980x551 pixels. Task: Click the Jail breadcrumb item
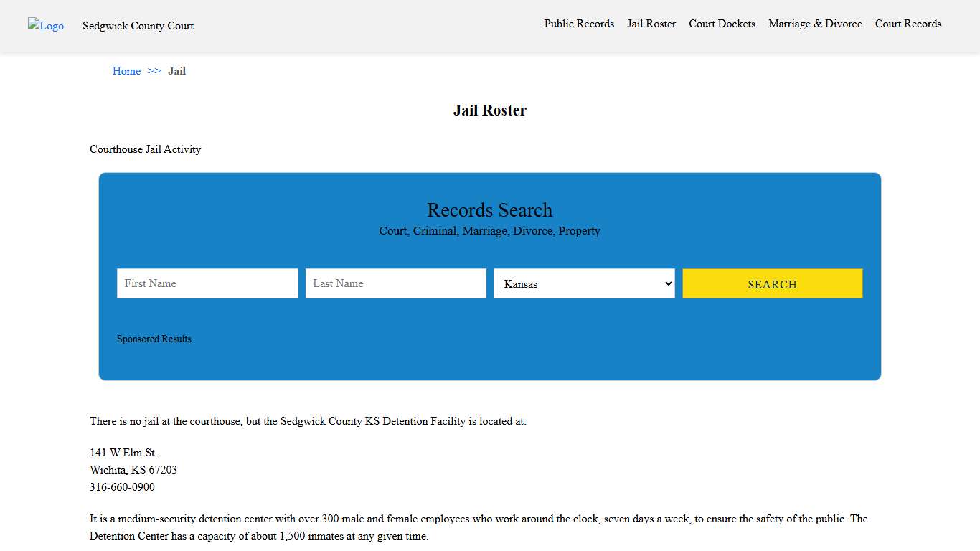point(176,71)
